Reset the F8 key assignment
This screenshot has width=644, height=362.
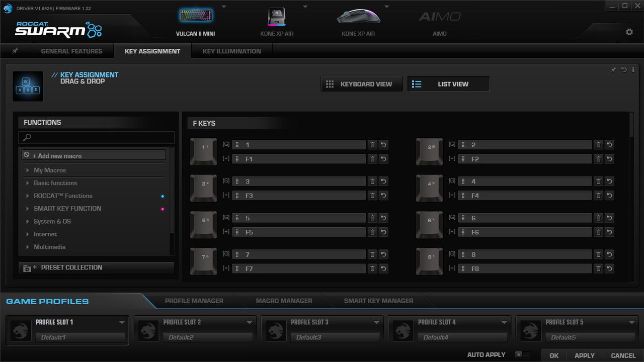point(609,268)
